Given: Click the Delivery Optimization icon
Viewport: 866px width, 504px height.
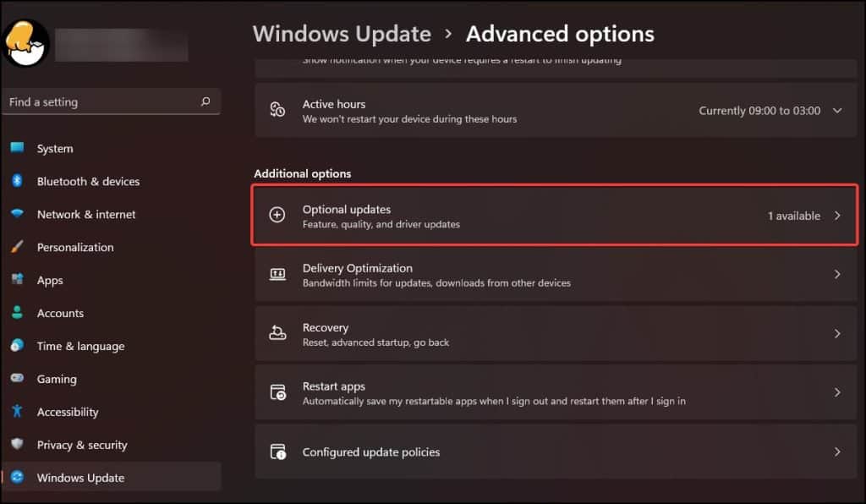Looking at the screenshot, I should [277, 274].
